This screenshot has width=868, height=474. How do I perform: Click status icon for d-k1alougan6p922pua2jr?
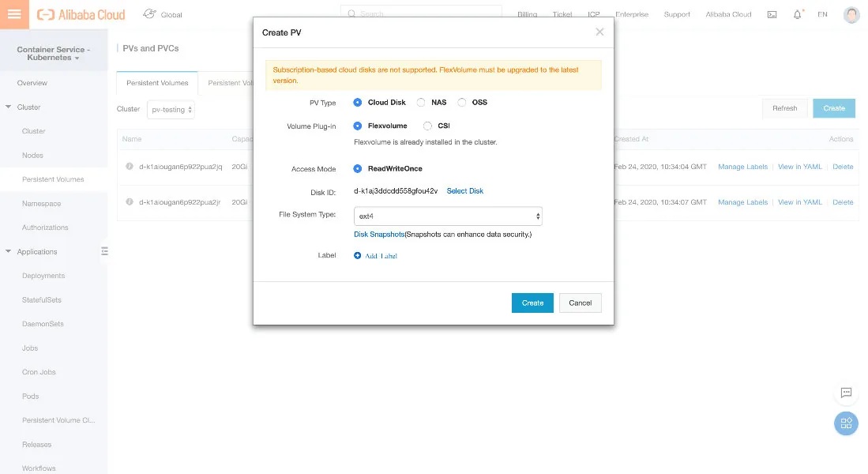(130, 201)
